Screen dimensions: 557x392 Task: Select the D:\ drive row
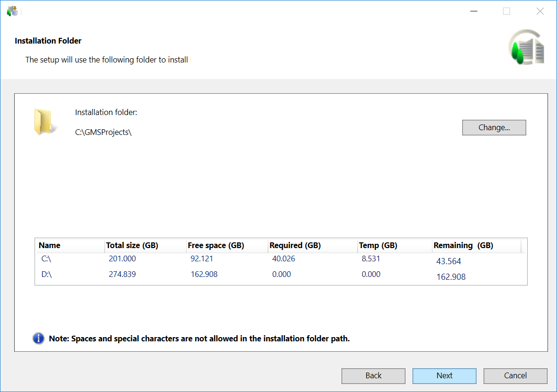[46, 275]
